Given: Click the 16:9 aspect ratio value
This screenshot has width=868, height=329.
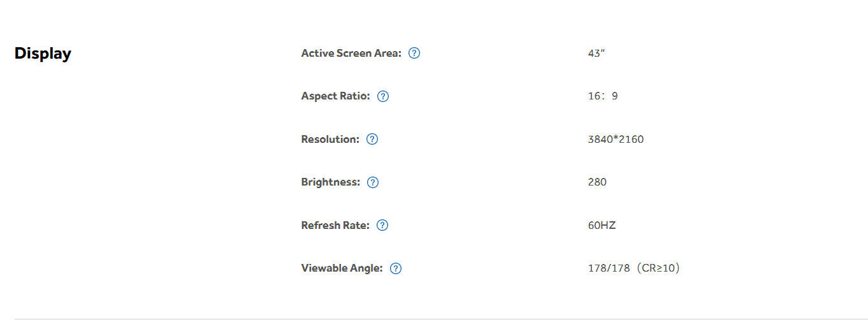Looking at the screenshot, I should [x=602, y=96].
